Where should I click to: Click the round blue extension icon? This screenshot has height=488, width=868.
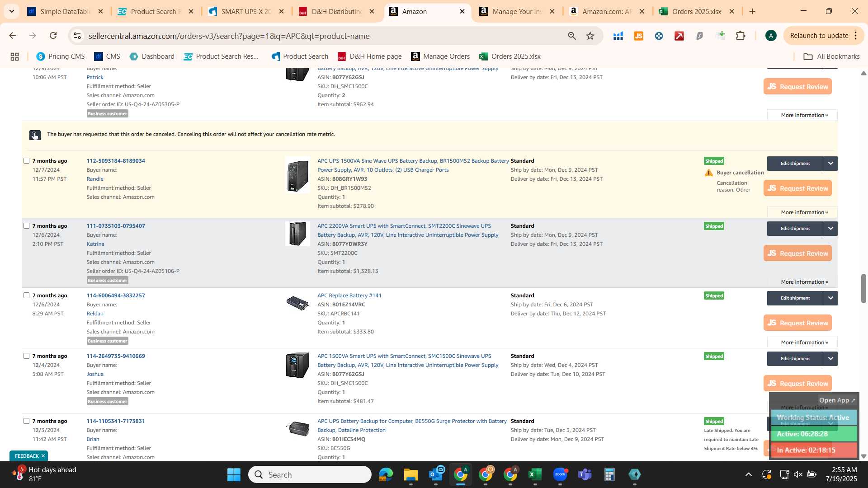click(x=659, y=36)
